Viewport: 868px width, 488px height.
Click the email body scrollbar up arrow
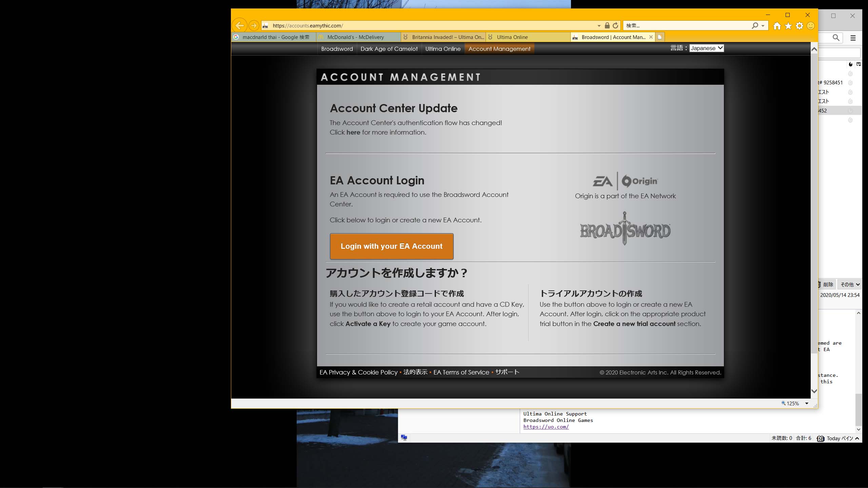tap(859, 313)
